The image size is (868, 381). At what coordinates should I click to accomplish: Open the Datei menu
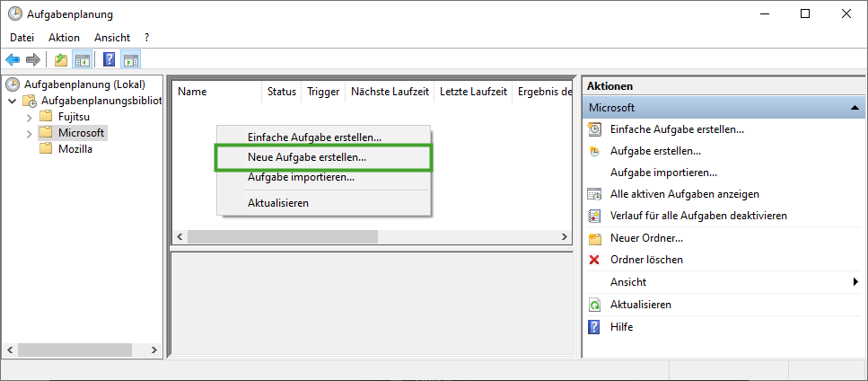(22, 38)
